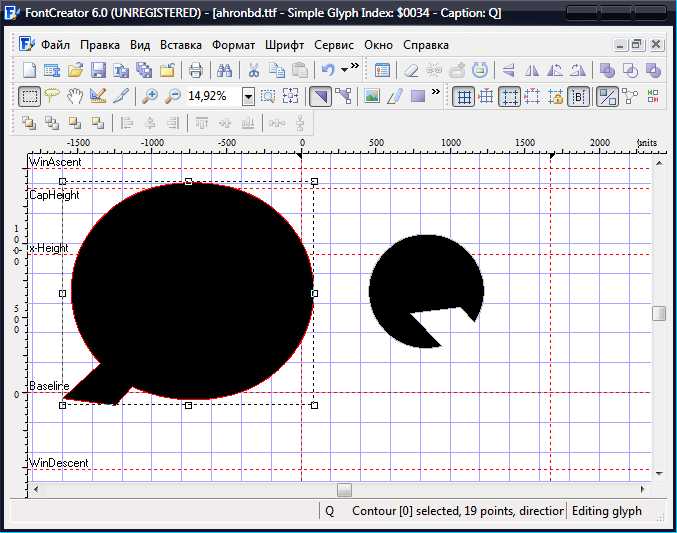This screenshot has width=677, height=533.
Task: Click the Open folder icon
Action: (76, 70)
